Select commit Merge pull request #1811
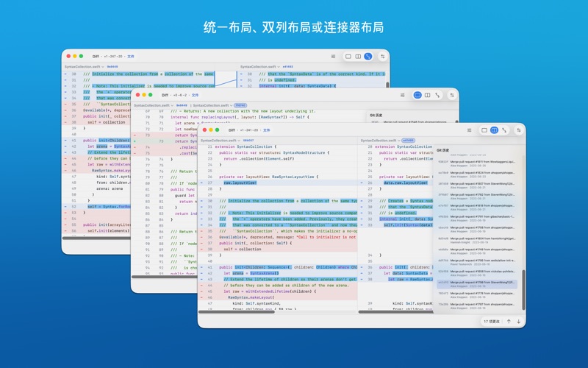Screen dimensions: 588x368 point(477,163)
